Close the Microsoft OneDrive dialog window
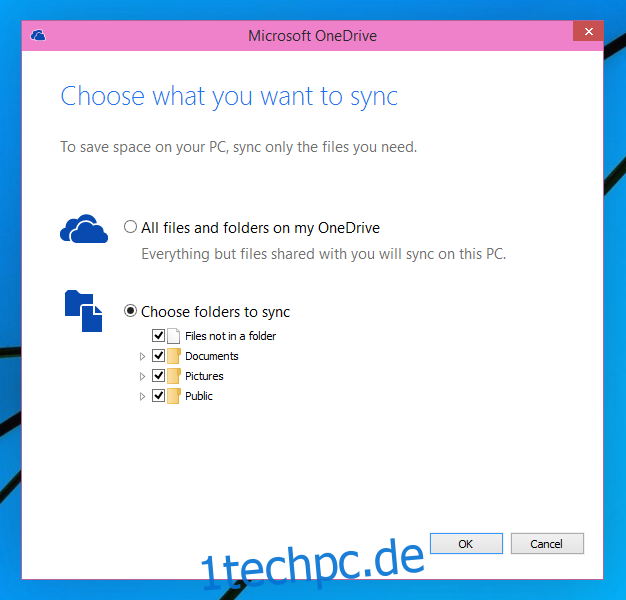Viewport: 626px width, 600px height. 588,31
